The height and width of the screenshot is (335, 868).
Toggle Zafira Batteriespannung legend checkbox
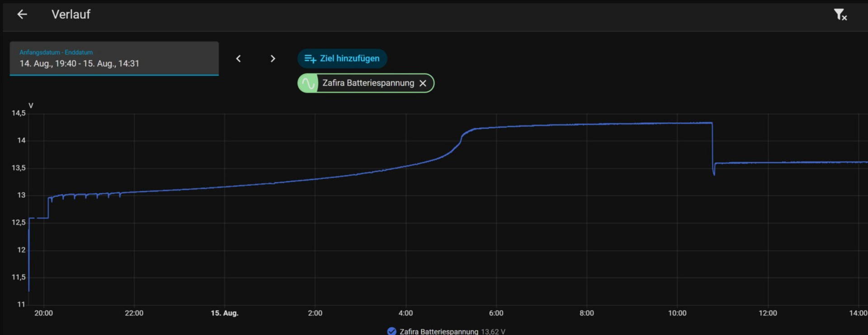(x=392, y=331)
